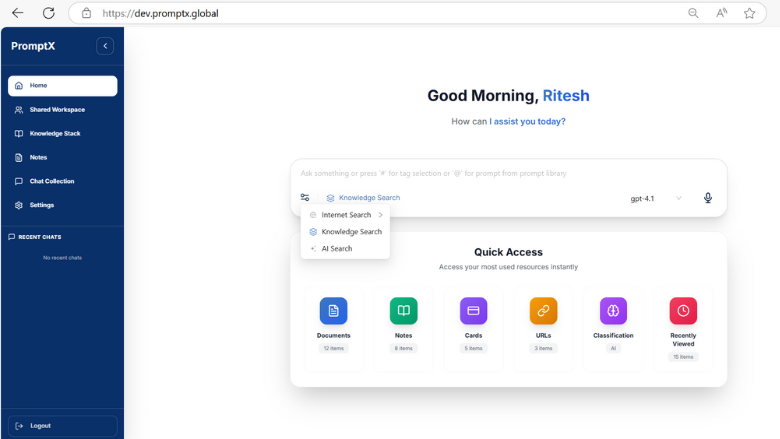Viewport: 780px width, 439px height.
Task: Open Notes in sidebar
Action: coord(63,157)
